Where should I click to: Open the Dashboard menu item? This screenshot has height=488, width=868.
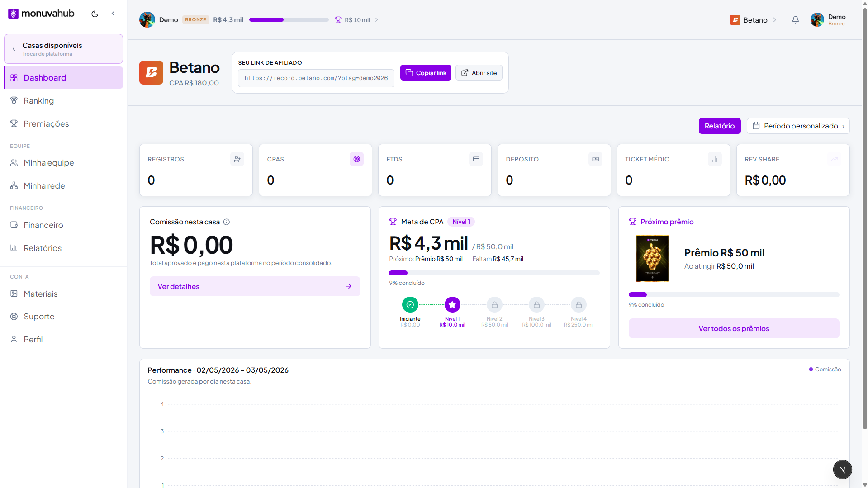point(63,78)
